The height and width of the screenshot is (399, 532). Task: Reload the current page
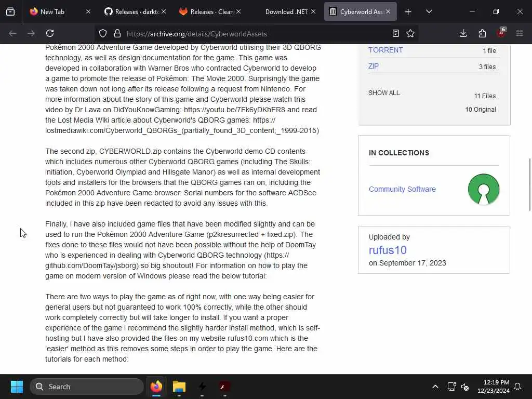(50, 33)
